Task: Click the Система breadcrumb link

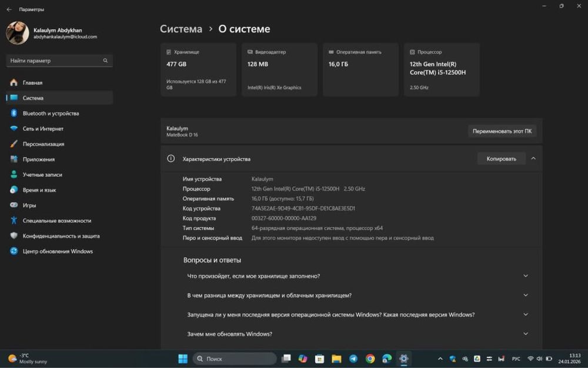Action: point(181,29)
